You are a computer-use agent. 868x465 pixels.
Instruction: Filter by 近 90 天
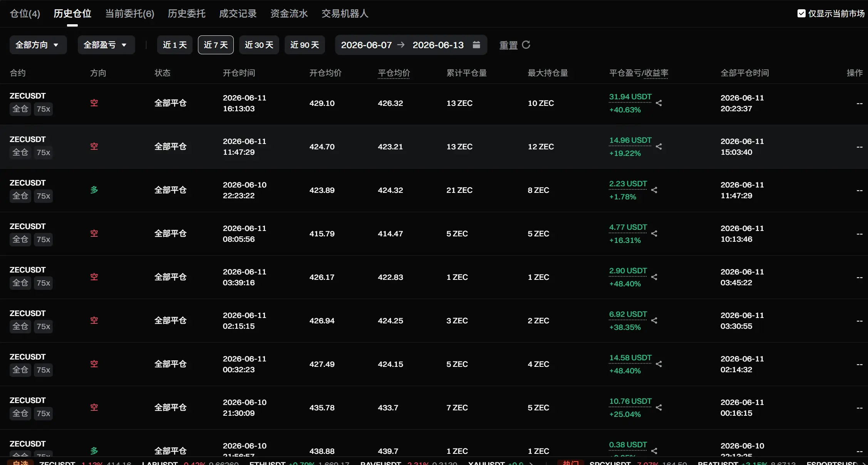(x=305, y=45)
